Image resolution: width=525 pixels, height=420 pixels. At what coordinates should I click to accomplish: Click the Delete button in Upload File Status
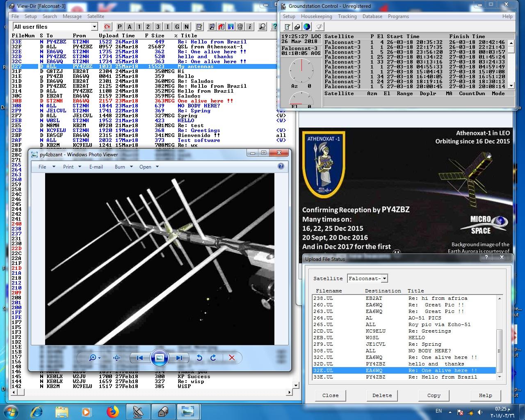[382, 395]
